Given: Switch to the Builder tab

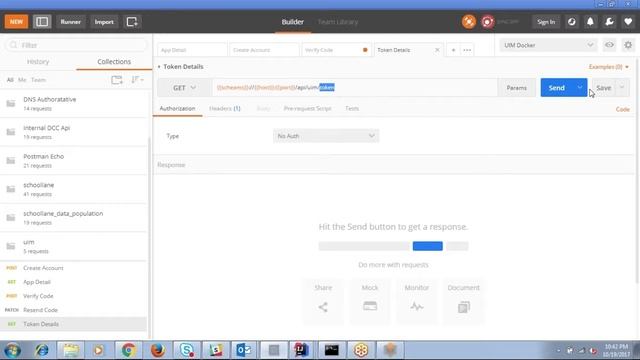Looking at the screenshot, I should pos(293,22).
